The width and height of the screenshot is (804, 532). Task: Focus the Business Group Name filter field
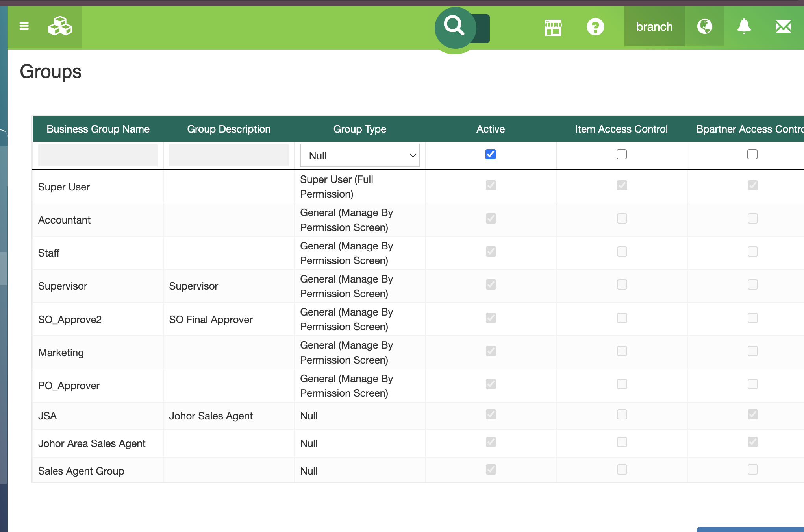coord(98,155)
